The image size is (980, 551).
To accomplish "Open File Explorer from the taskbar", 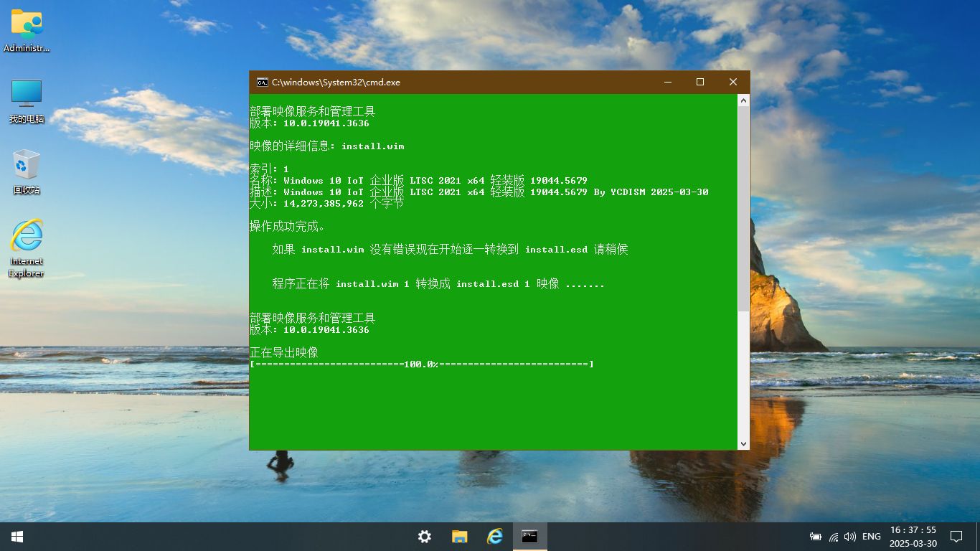I will coord(460,537).
